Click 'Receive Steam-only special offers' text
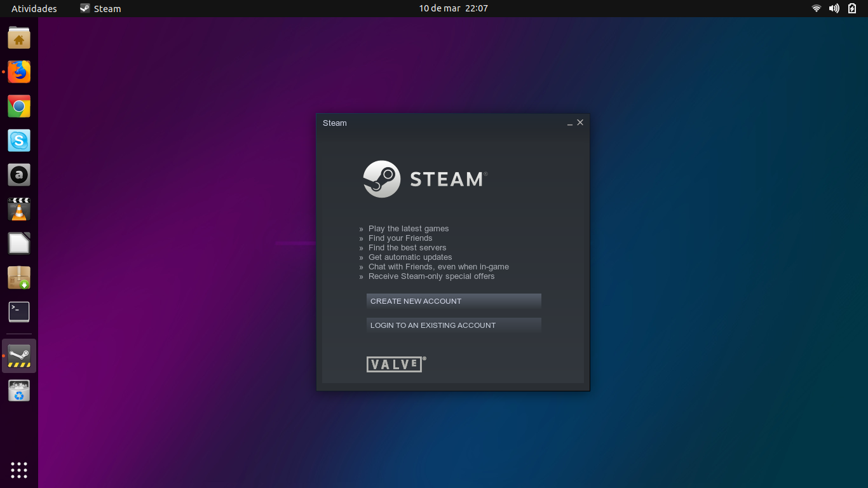868x488 pixels. [x=431, y=276]
